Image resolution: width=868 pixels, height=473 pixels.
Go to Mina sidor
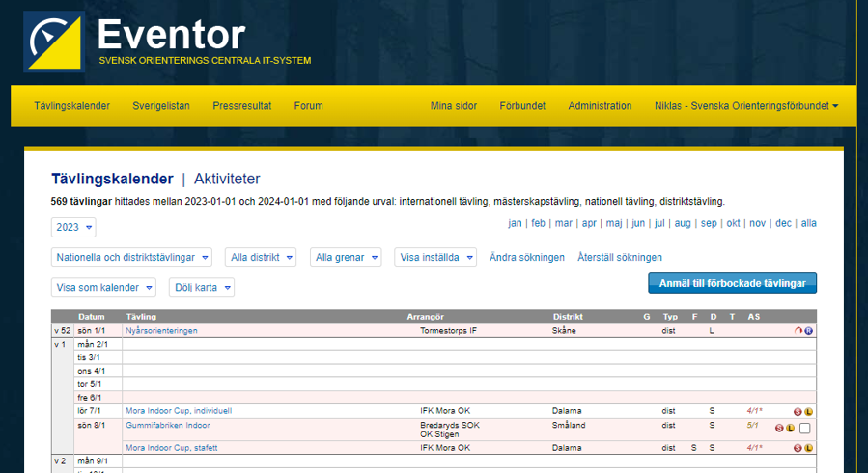coord(454,105)
